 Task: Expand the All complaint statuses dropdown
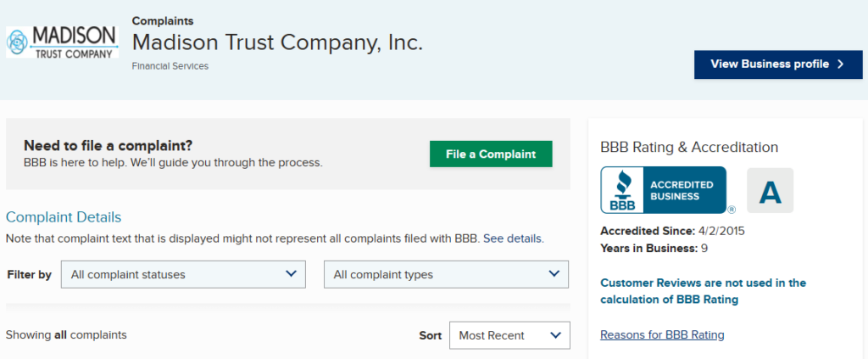(x=183, y=274)
